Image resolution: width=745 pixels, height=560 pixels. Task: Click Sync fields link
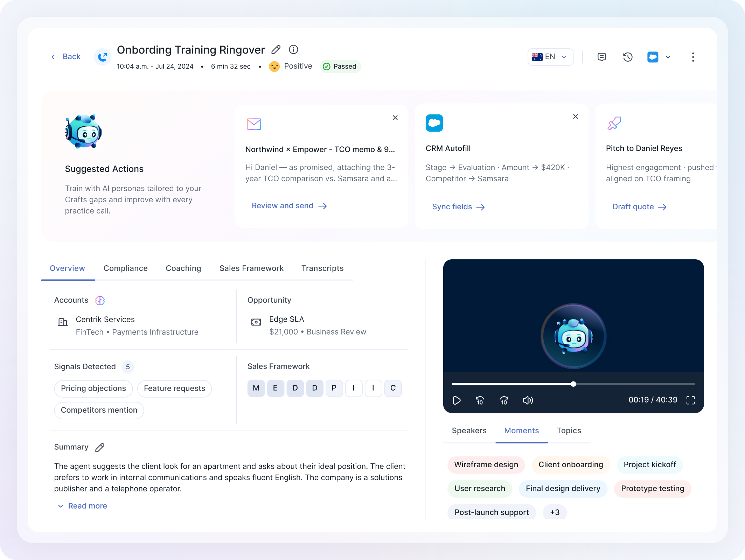pos(458,207)
